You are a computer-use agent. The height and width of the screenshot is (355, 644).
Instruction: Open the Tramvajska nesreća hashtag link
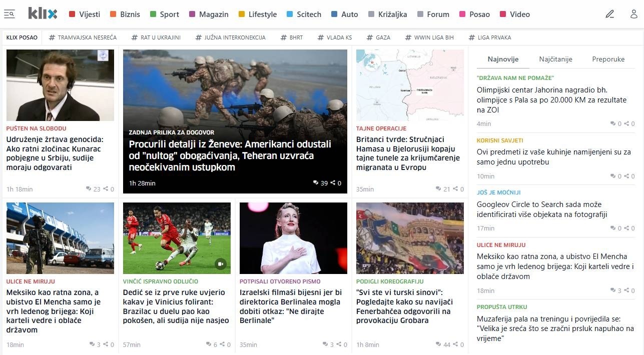coord(83,37)
